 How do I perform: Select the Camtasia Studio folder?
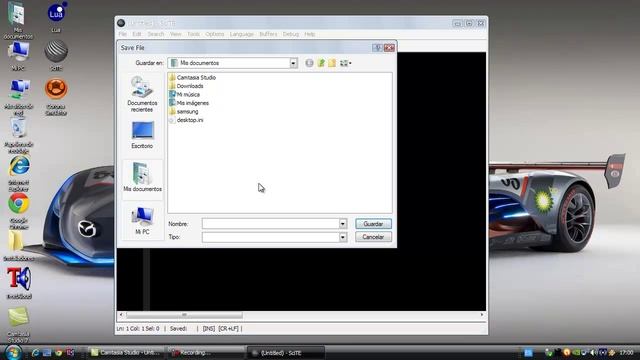coord(192,78)
